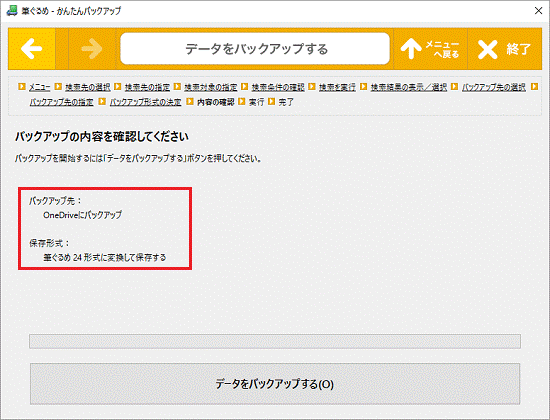The width and height of the screenshot is (550, 420).
Task: Open the メニュー breadcrumb link
Action: coord(40,87)
